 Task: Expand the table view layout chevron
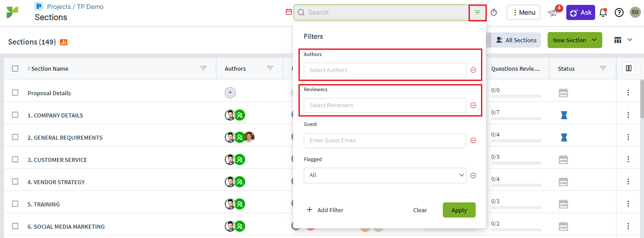(630, 40)
